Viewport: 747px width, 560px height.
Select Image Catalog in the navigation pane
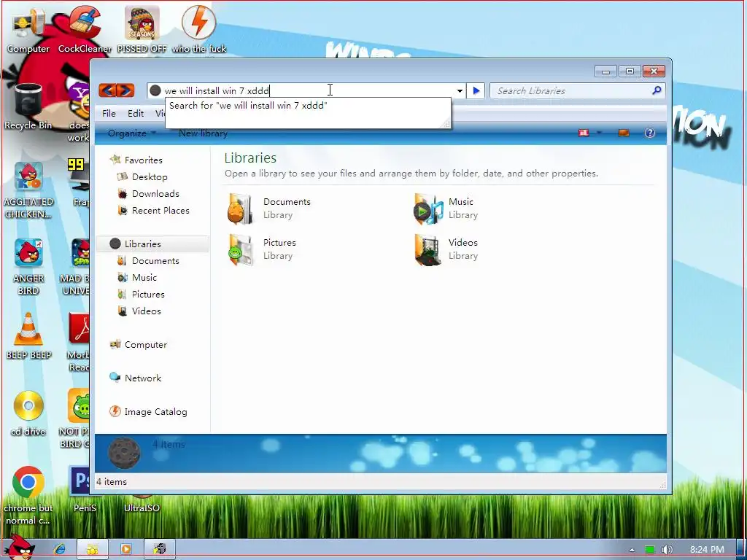click(x=155, y=412)
